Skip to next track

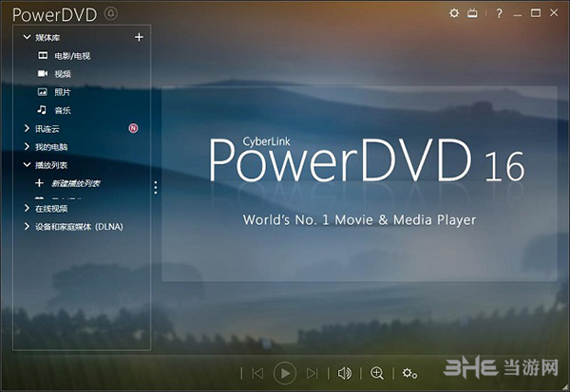312,373
